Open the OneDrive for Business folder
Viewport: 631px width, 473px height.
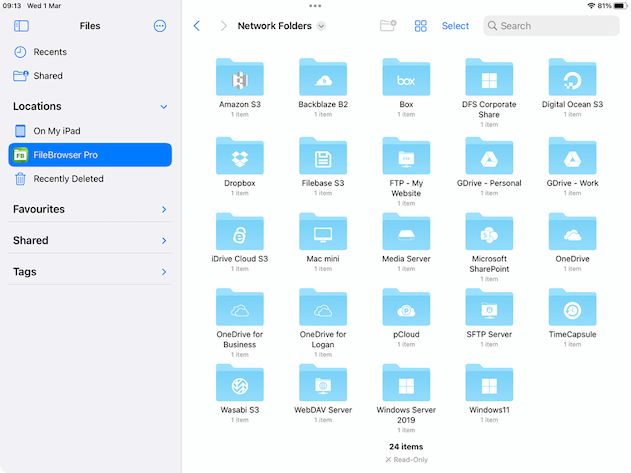click(x=239, y=307)
